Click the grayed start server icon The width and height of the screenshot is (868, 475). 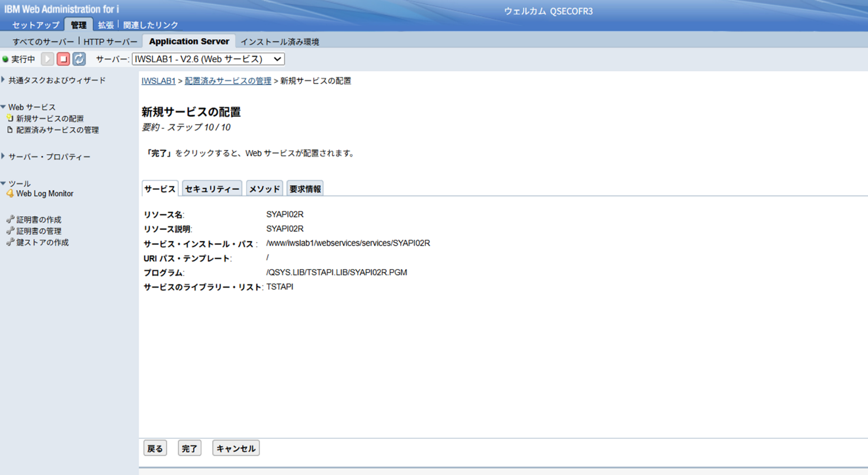click(48, 59)
